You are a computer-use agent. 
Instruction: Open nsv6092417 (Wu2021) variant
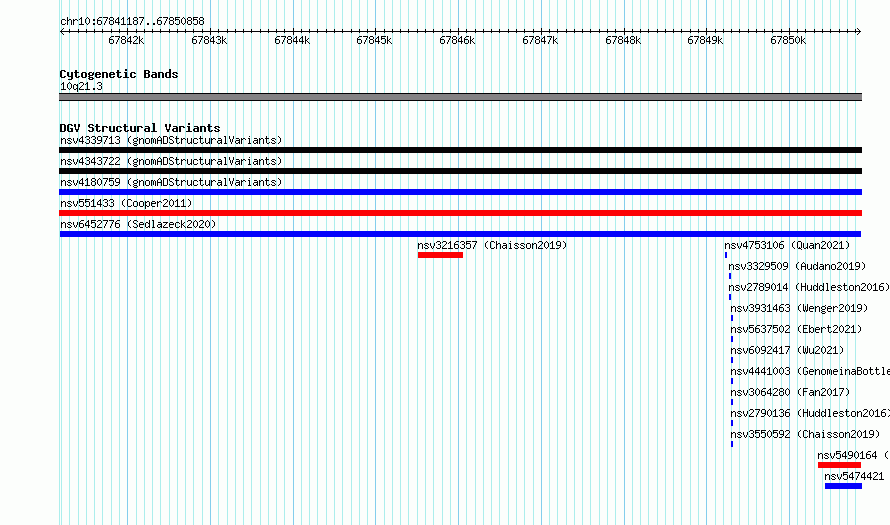(787, 350)
